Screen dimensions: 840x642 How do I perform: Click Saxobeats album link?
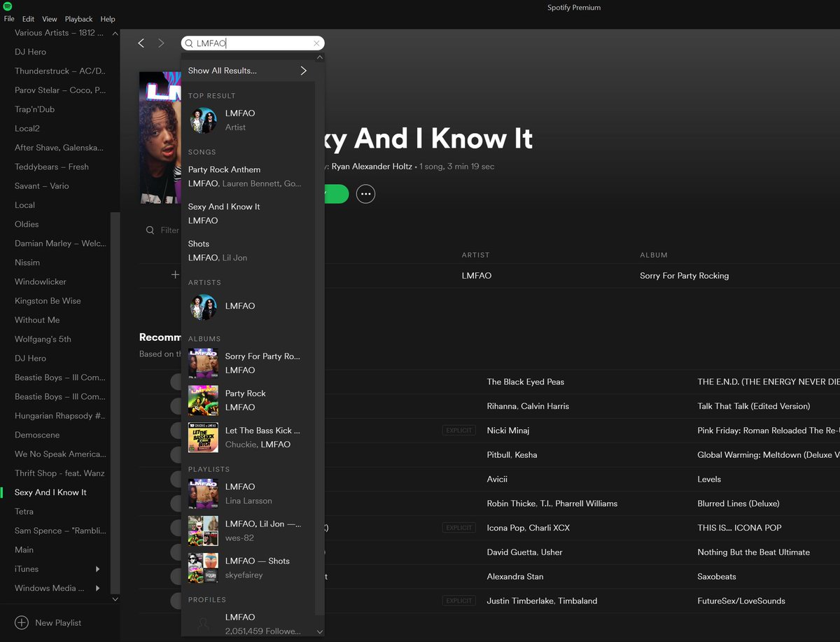(717, 576)
